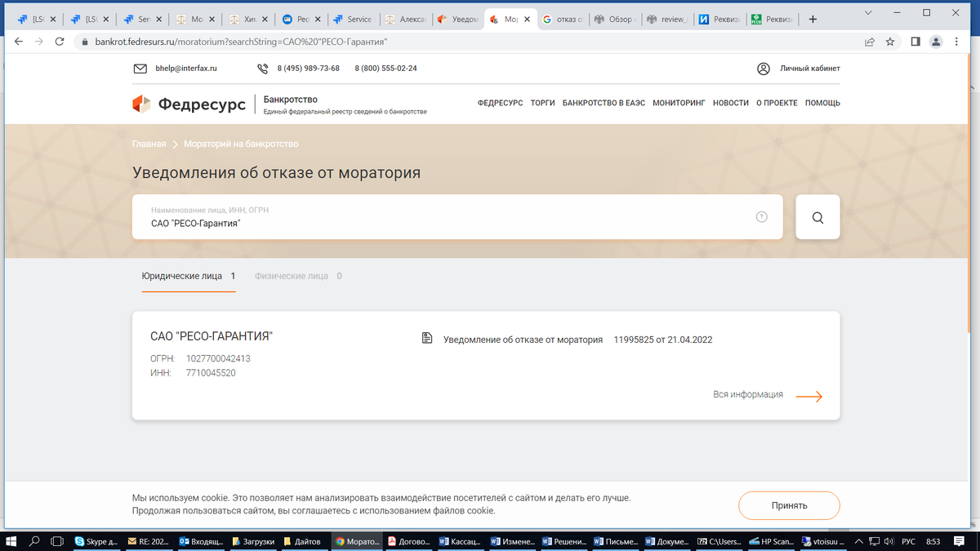
Task: Open ПОМОЩЬ menu item
Action: click(822, 104)
